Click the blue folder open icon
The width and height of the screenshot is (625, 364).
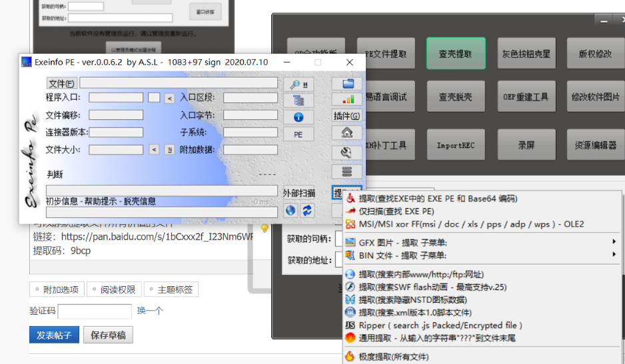tap(347, 84)
